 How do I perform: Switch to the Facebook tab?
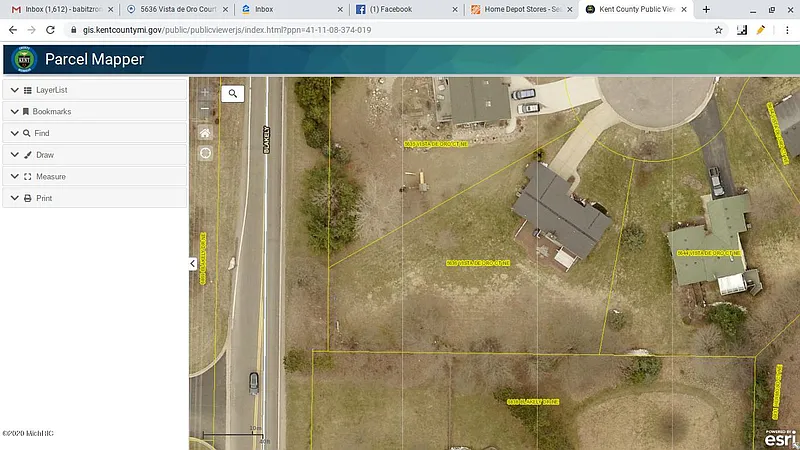[x=400, y=9]
